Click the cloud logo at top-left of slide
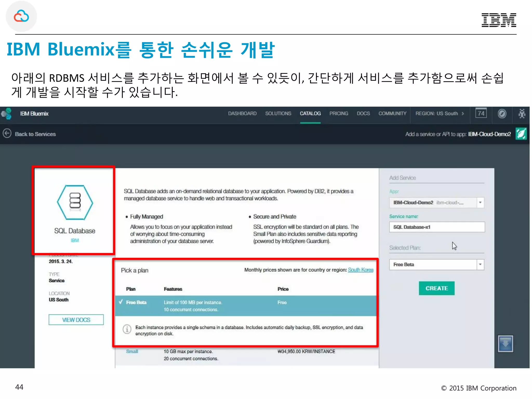Image resolution: width=532 pixels, height=399 pixels. click(21, 16)
